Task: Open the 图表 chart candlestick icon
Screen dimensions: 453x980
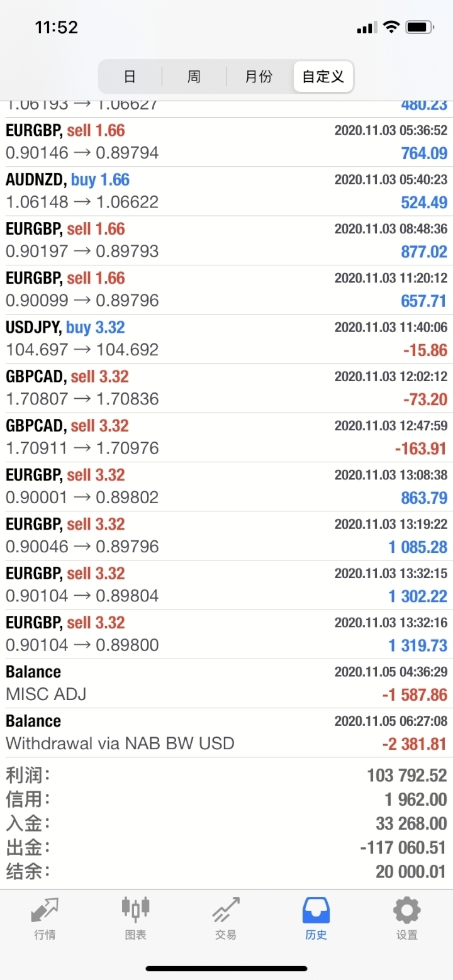Action: pos(135,911)
